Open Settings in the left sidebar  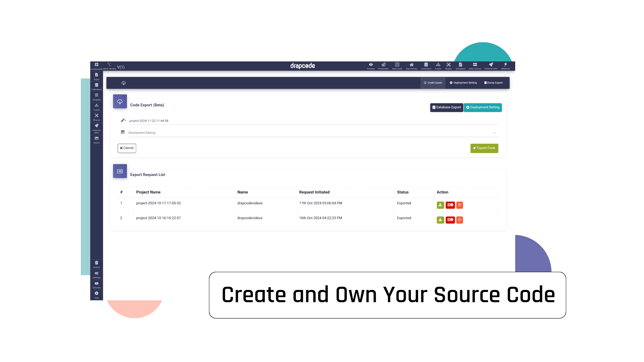[97, 275]
